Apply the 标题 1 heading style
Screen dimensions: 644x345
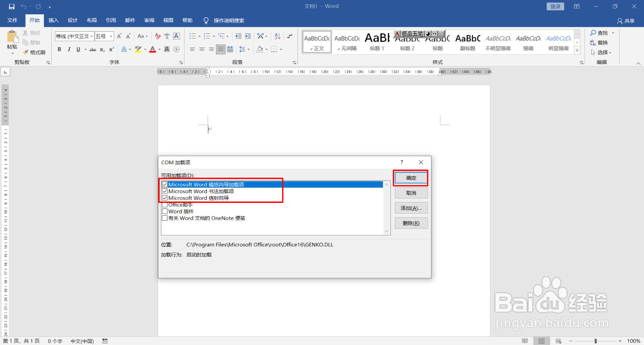(377, 41)
